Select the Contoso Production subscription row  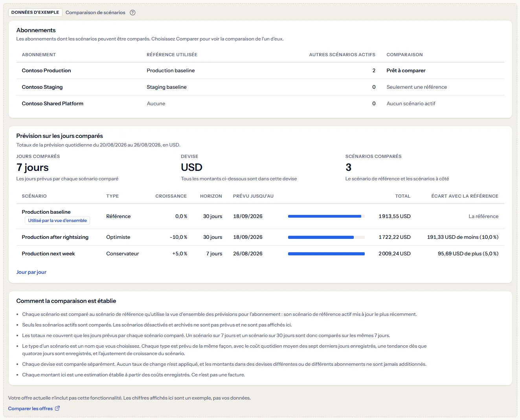point(260,71)
